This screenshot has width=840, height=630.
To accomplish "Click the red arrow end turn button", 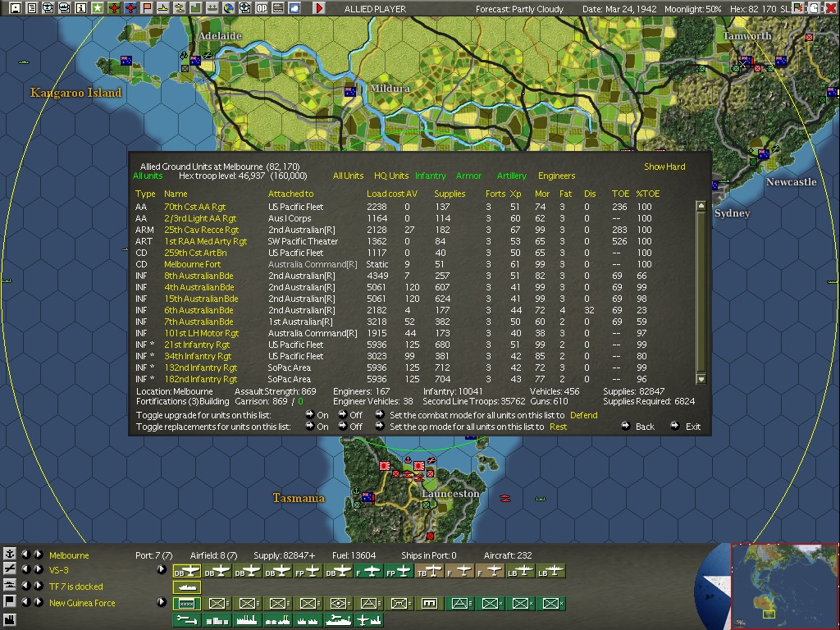I will (319, 8).
